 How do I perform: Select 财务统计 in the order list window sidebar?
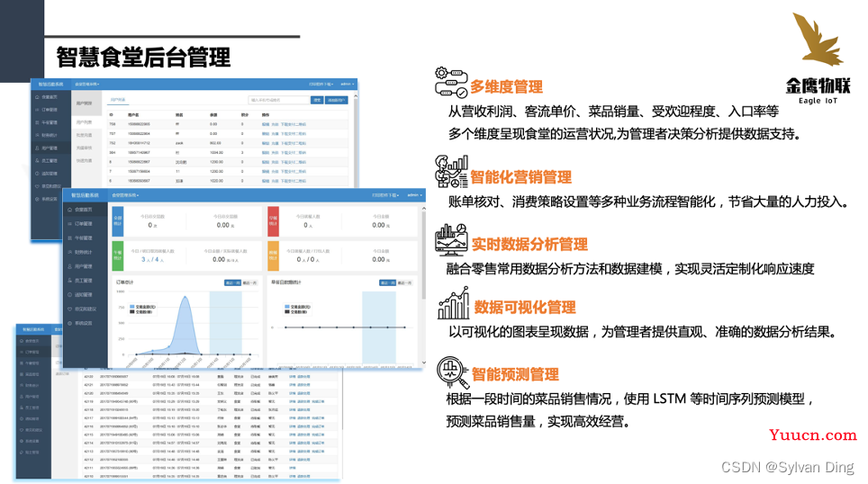pyautogui.click(x=31, y=385)
